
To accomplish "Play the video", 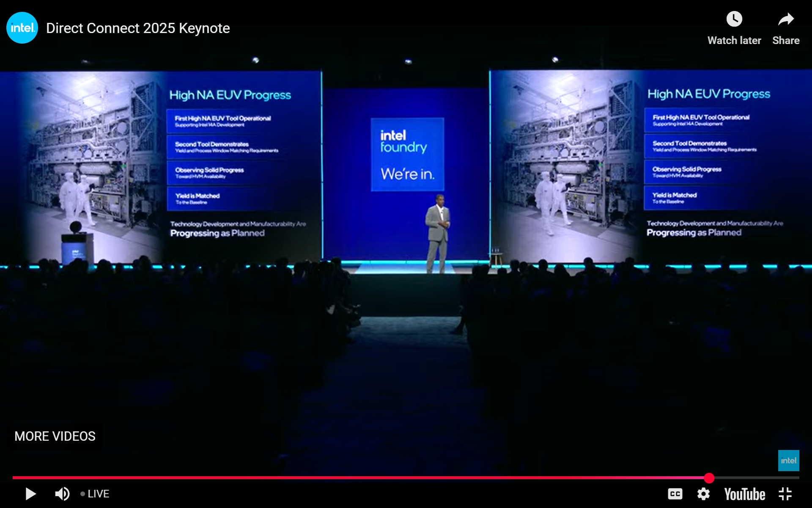I will 30,494.
